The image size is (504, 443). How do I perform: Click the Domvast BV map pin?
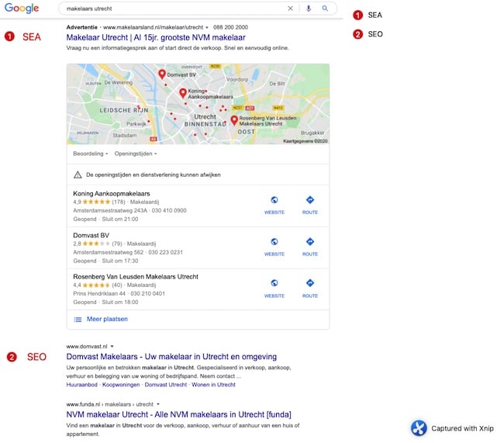162,74
